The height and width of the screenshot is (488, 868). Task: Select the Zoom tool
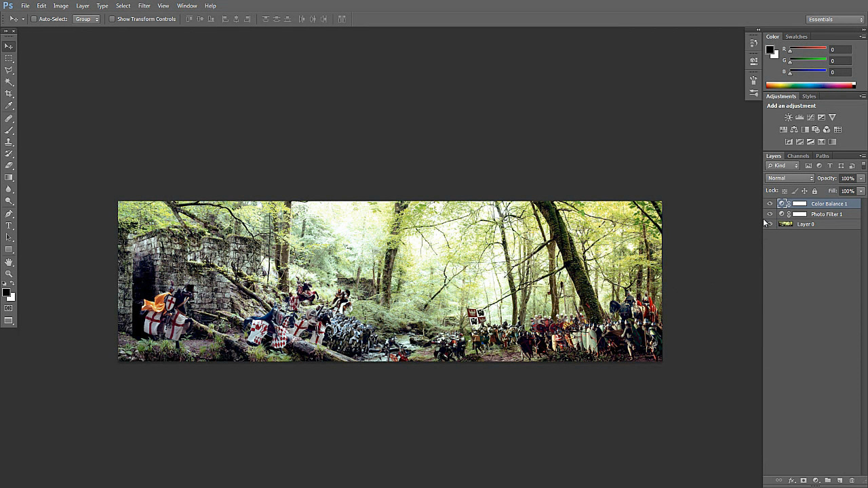click(9, 274)
